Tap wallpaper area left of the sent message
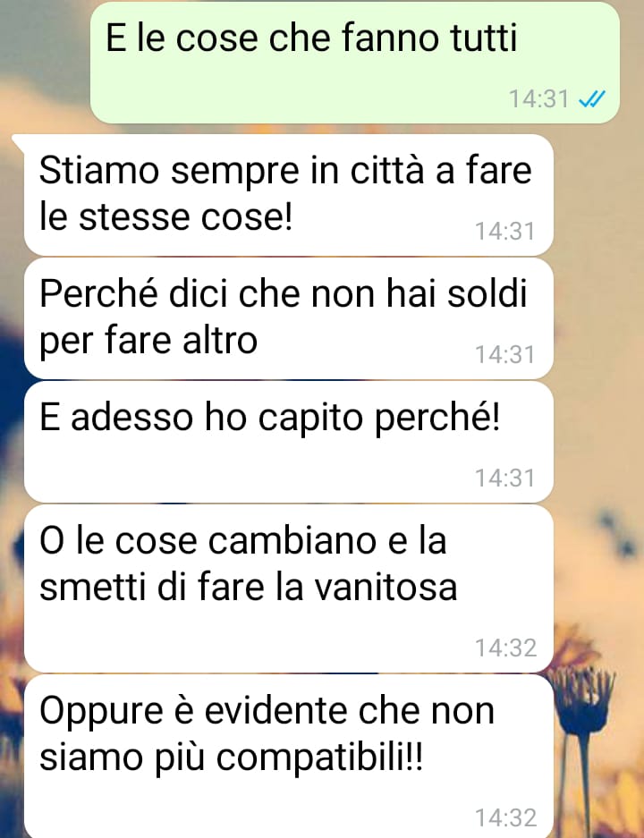The image size is (644, 838). tap(46, 62)
